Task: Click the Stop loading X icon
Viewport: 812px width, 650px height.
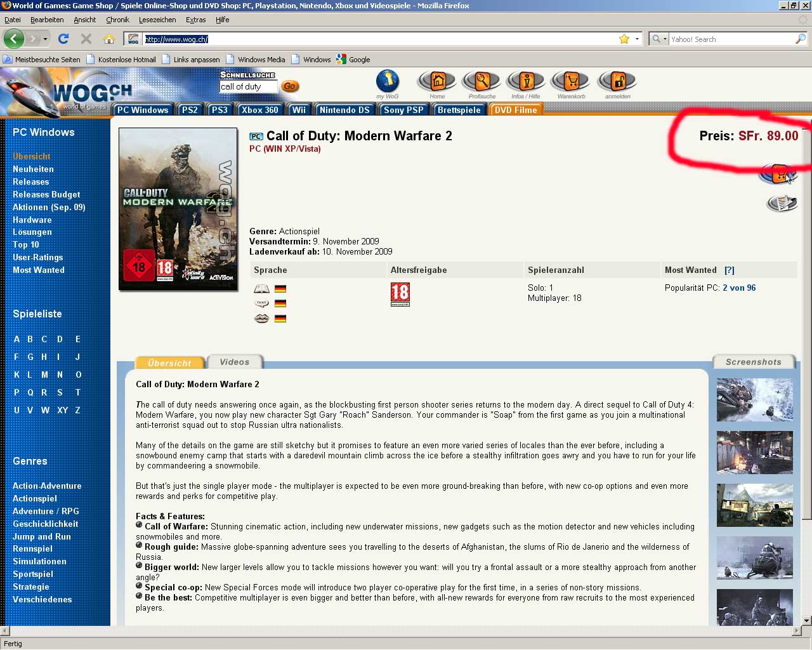Action: coord(86,39)
